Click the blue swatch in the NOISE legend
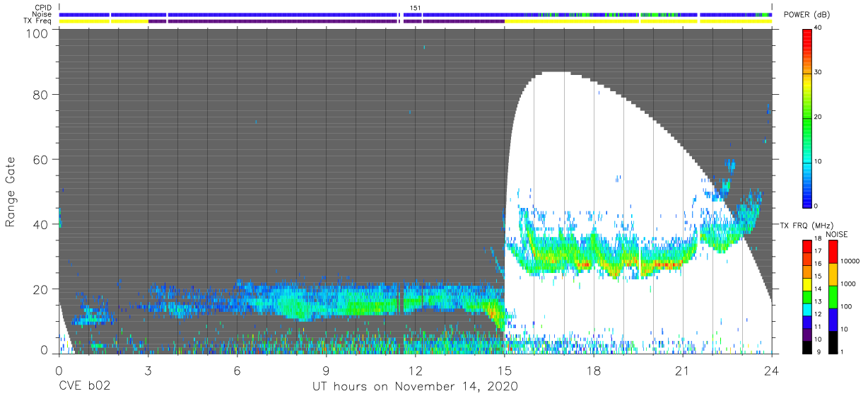868x401 pixels. (833, 319)
